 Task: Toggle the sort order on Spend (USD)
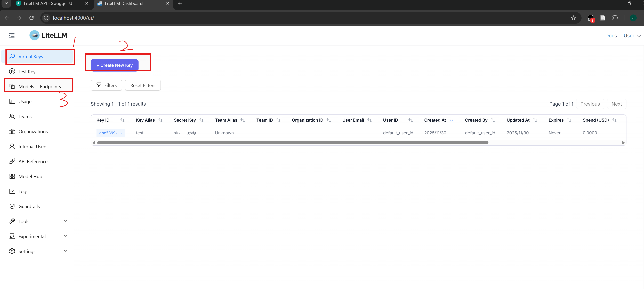click(614, 120)
